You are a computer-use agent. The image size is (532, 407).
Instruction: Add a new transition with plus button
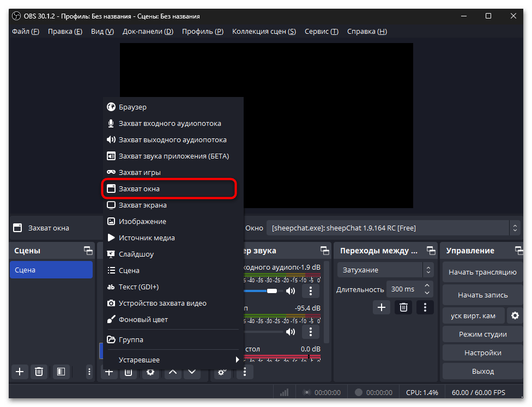pyautogui.click(x=382, y=307)
